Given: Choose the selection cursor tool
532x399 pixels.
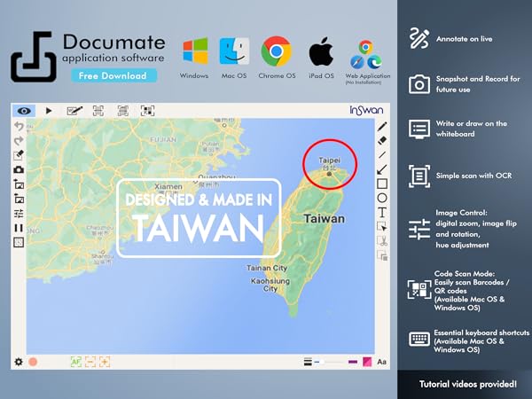Looking at the screenshot, I should 382,227.
